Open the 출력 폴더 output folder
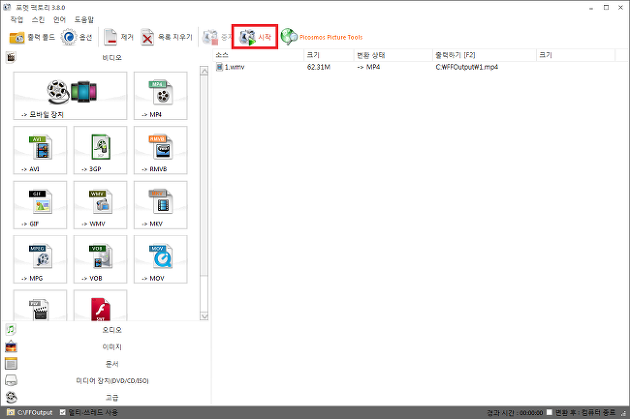 click(x=32, y=37)
